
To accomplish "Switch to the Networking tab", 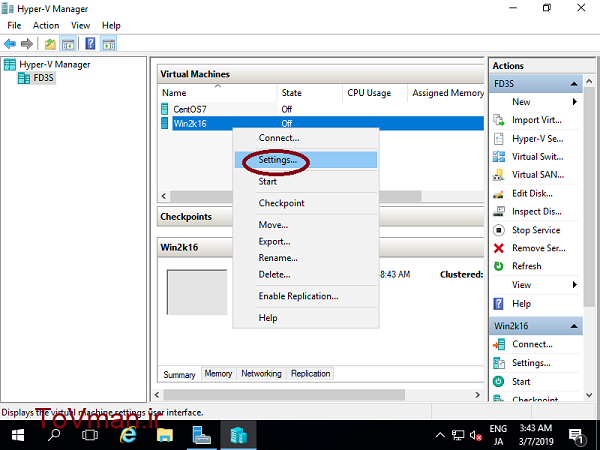I will [261, 373].
